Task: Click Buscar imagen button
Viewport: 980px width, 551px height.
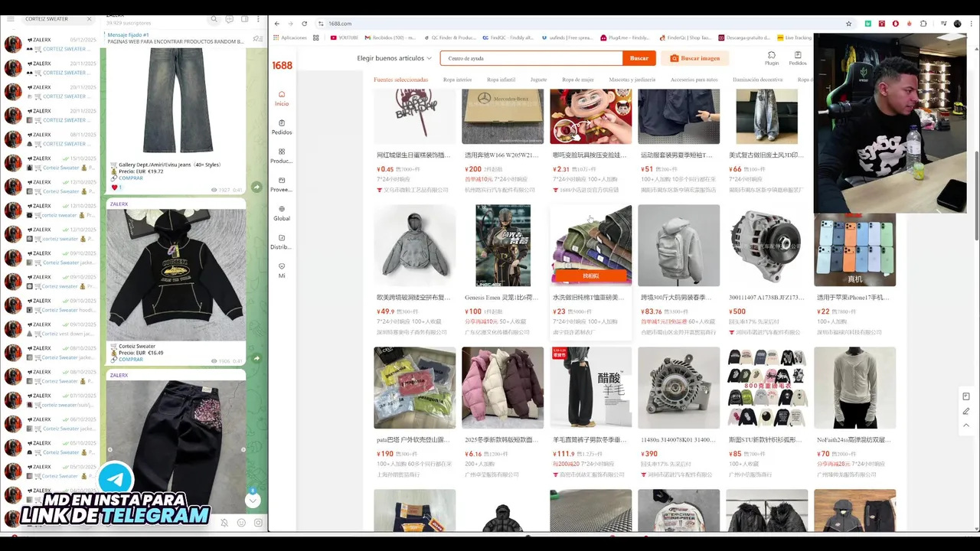Action: pos(695,58)
